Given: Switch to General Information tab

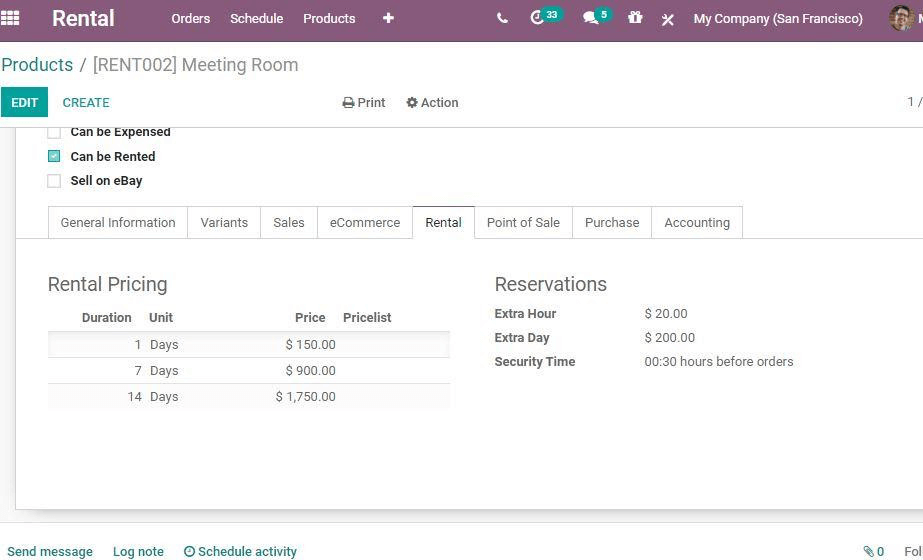Looking at the screenshot, I should 118,223.
